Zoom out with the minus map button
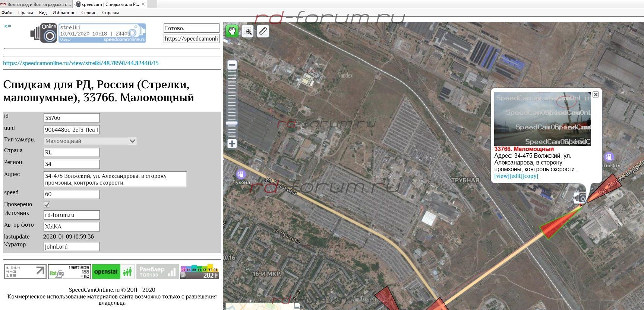The width and height of the screenshot is (644, 310). (232, 65)
